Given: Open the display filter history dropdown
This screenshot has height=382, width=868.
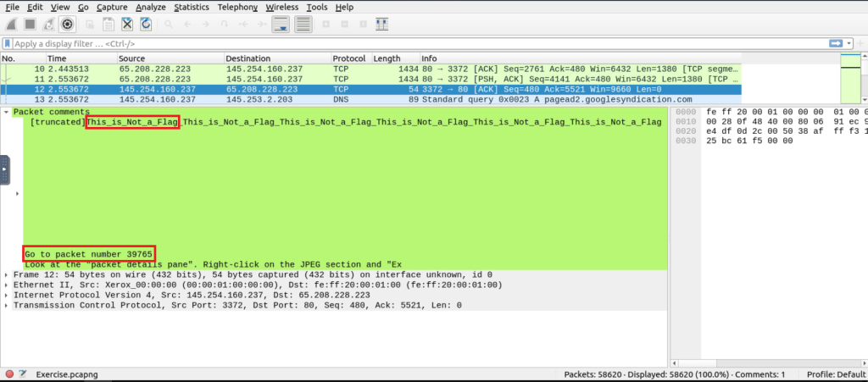Looking at the screenshot, I should 850,43.
